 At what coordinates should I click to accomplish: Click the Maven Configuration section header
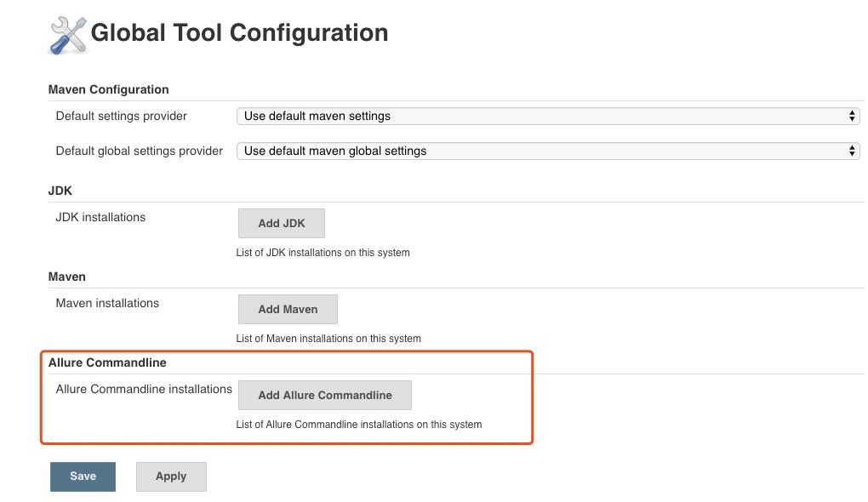tap(109, 89)
